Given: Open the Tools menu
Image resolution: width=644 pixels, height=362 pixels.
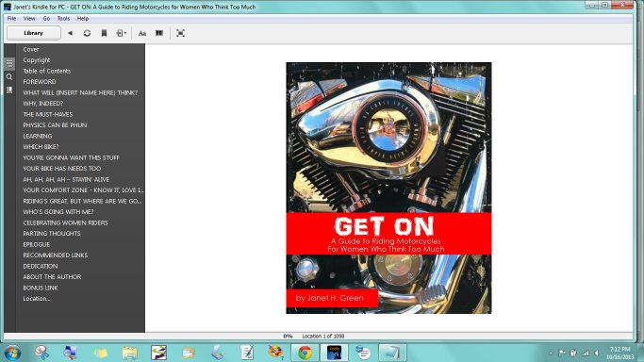Looking at the screenshot, I should pos(63,19).
